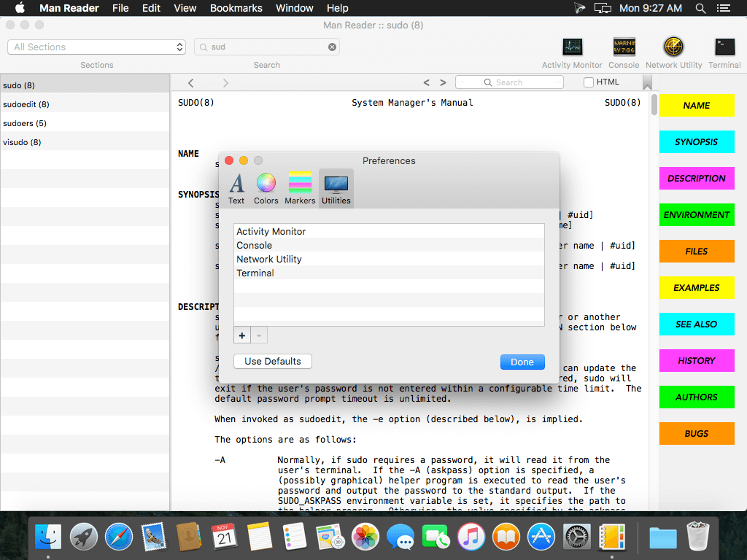This screenshot has height=560, width=747.
Task: Open App Store from the Dock
Action: point(542,537)
